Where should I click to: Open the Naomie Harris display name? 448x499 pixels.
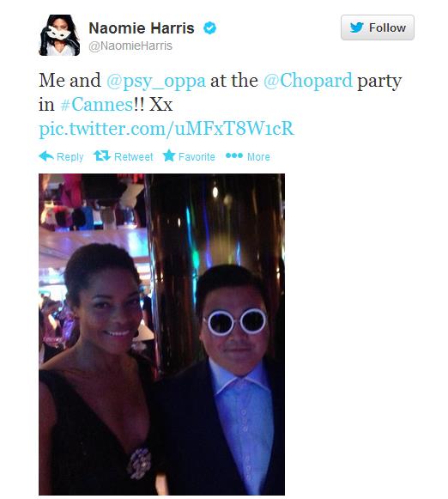point(142,28)
